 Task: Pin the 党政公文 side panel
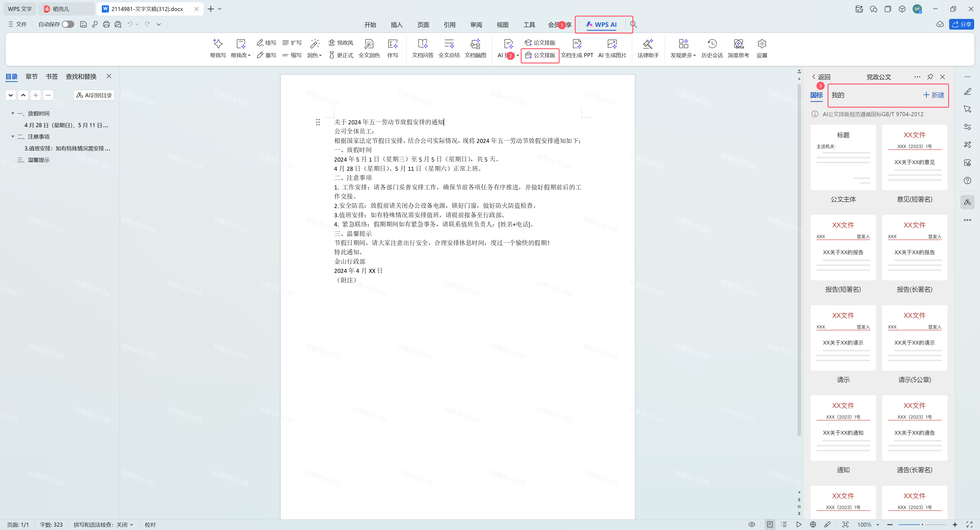click(930, 77)
